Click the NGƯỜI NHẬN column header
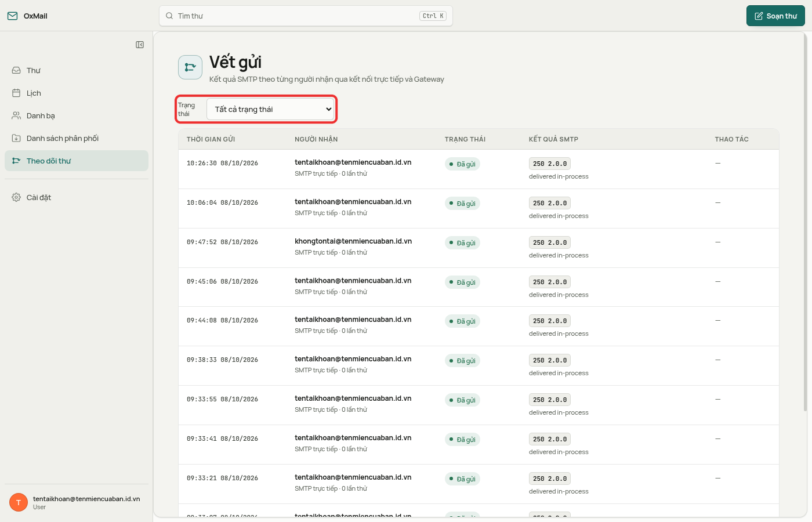Screen dimensions: 812x522 tap(316, 139)
